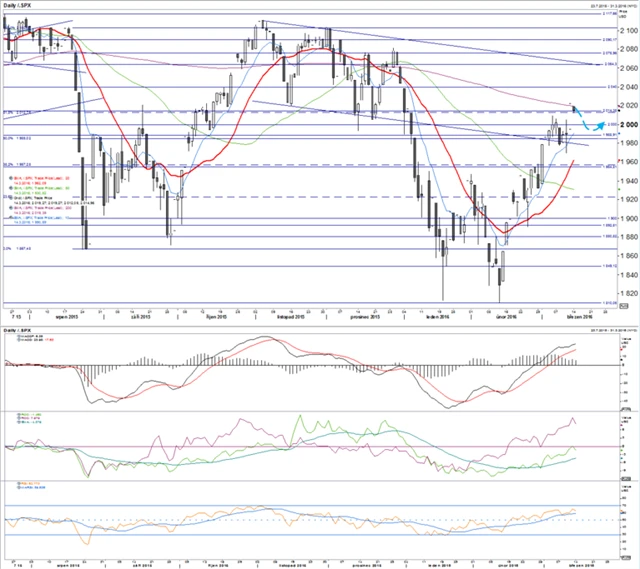Click the 1 900 price axis label
This screenshot has height=569, width=640.
628,218
